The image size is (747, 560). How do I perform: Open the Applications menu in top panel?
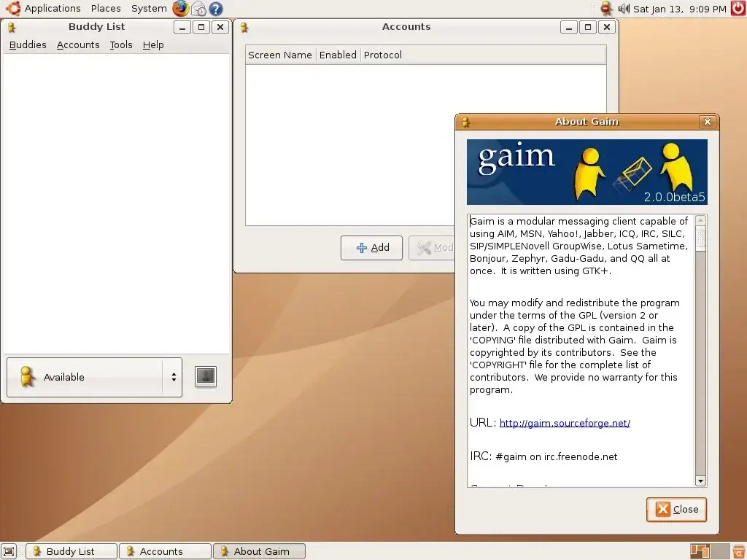pyautogui.click(x=53, y=9)
